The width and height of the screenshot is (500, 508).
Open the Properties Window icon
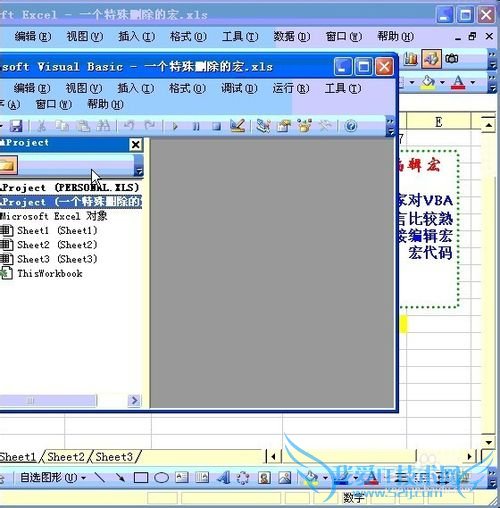(284, 126)
